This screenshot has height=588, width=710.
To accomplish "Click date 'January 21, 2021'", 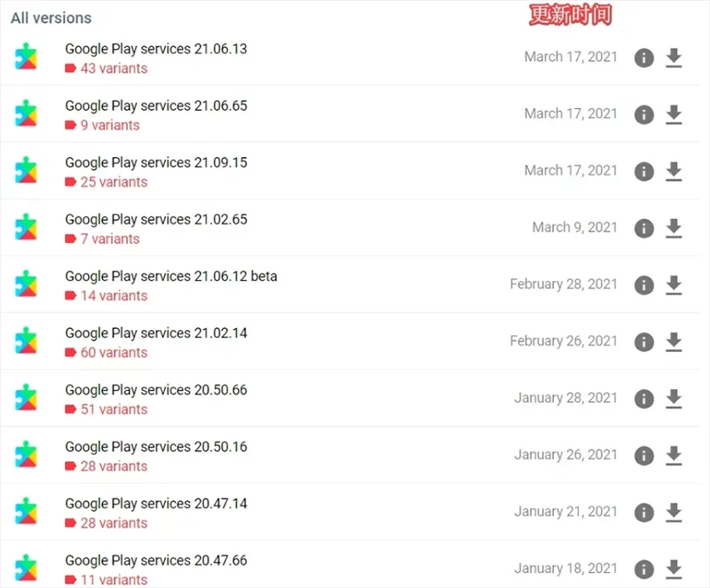I will click(565, 512).
